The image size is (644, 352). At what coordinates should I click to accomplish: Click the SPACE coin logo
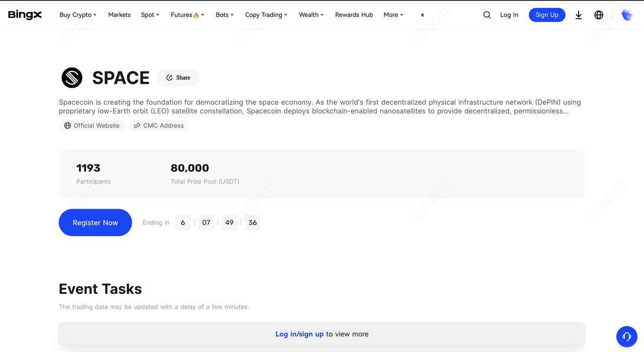pos(72,78)
